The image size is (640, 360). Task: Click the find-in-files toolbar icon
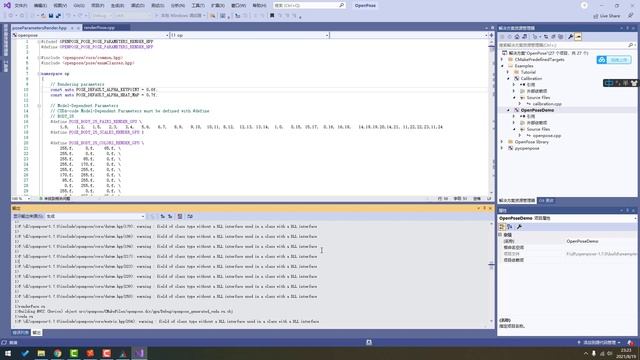(213, 16)
